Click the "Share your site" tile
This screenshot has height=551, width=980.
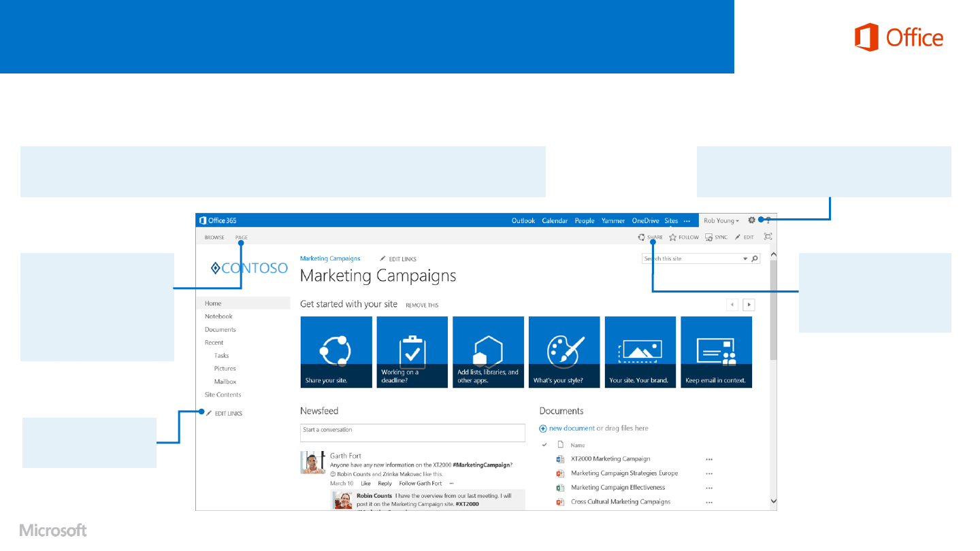(x=336, y=352)
